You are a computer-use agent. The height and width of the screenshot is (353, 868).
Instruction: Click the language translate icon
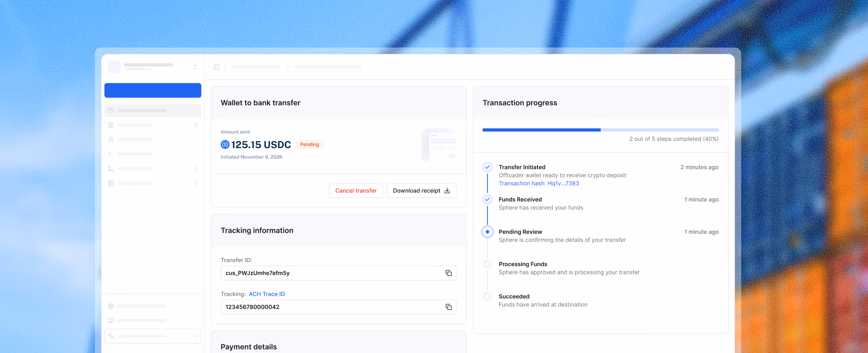tap(111, 336)
